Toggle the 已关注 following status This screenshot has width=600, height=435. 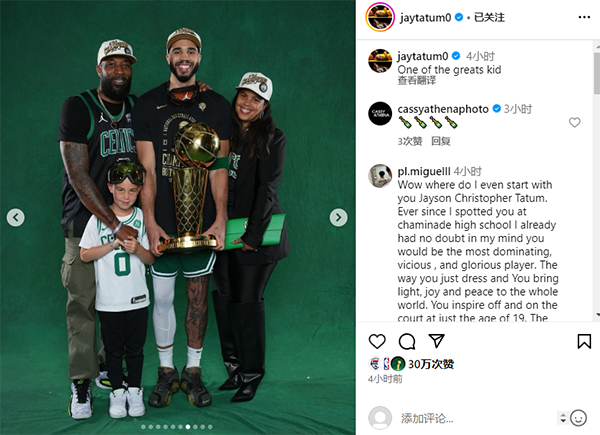(x=489, y=17)
